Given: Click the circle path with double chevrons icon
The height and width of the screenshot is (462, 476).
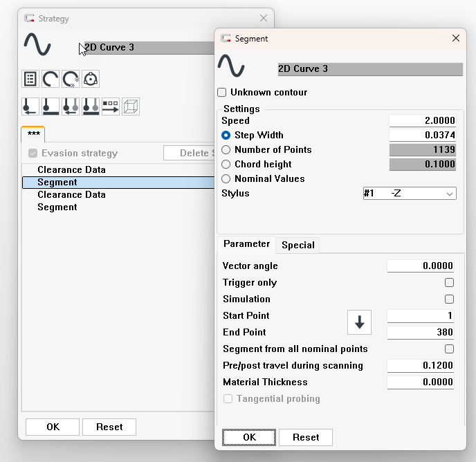Looking at the screenshot, I should pos(71,80).
